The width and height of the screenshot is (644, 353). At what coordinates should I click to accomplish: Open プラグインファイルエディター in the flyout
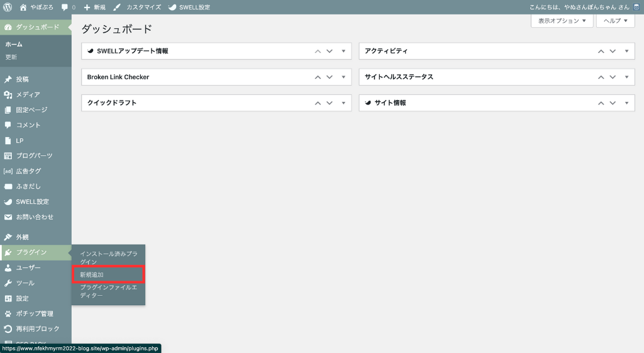108,291
